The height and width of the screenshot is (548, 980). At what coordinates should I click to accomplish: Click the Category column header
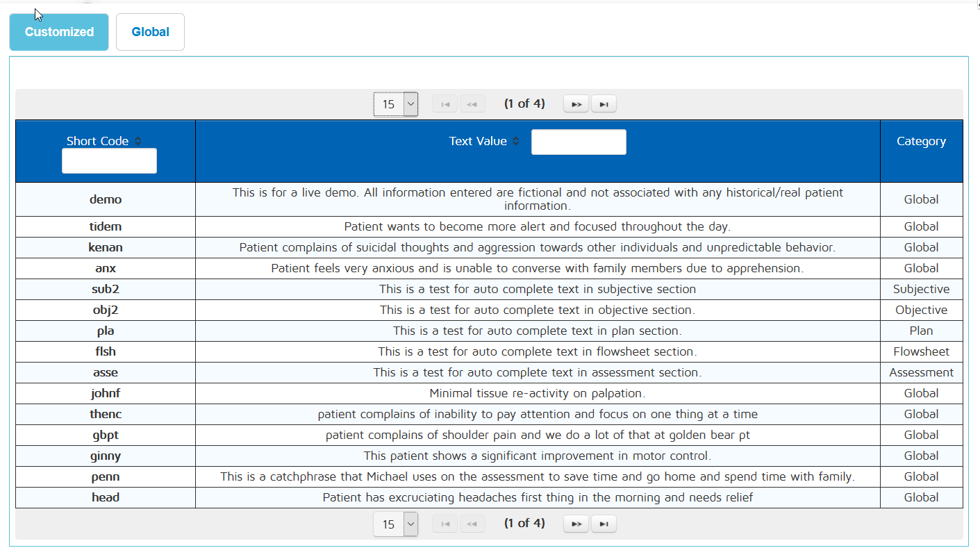pos(921,141)
